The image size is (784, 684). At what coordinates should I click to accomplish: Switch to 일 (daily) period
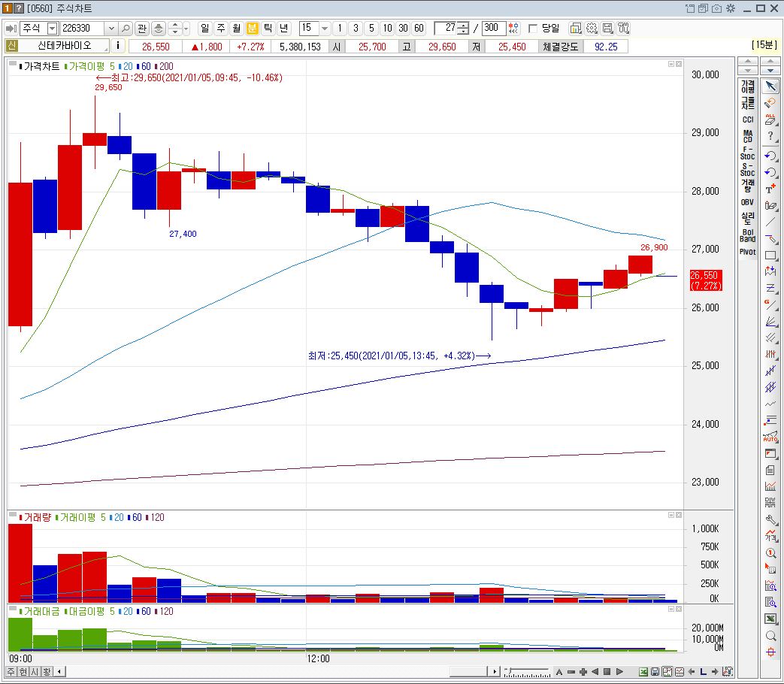pos(205,29)
